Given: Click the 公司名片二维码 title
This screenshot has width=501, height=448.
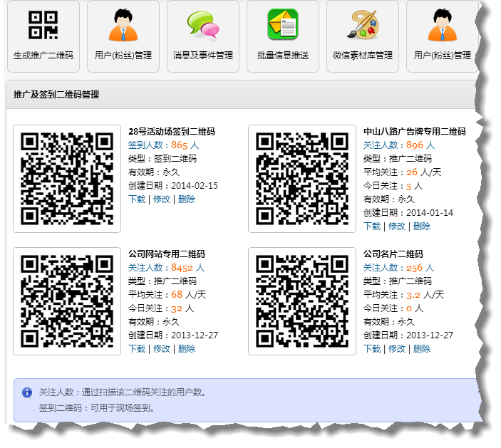Looking at the screenshot, I should point(393,254).
